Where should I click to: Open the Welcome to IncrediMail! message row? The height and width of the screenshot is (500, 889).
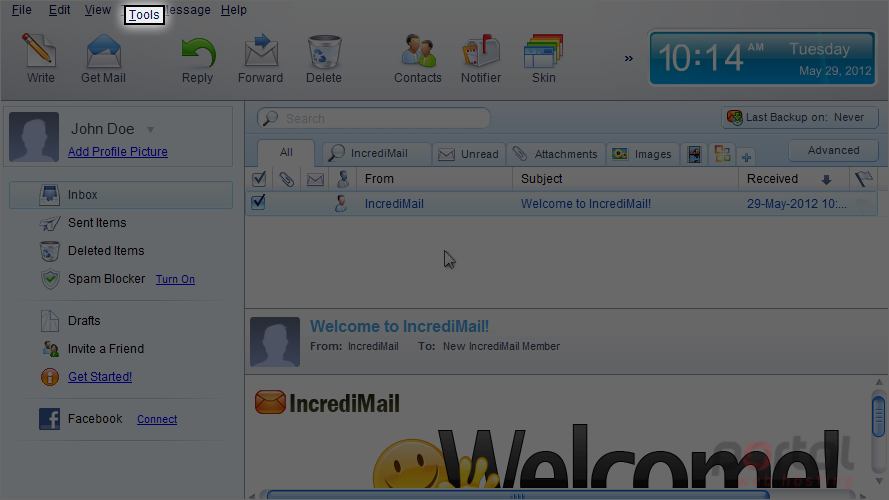pos(561,204)
